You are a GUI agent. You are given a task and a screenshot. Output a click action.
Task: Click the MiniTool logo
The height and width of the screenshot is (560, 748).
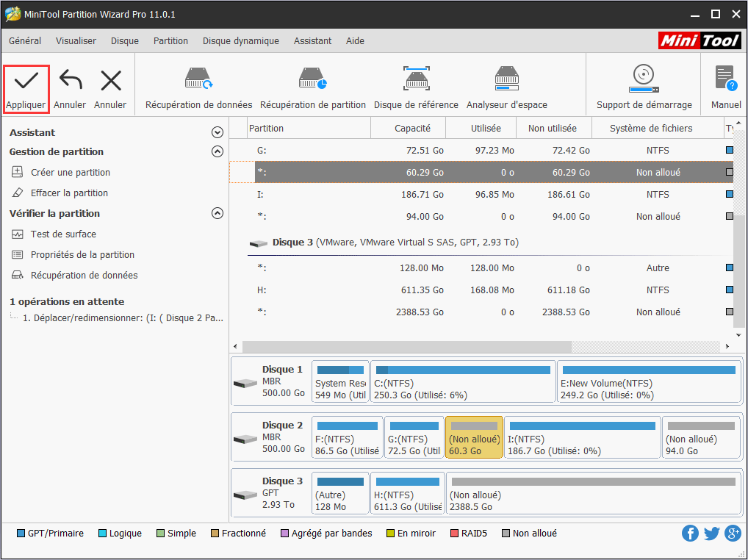(700, 40)
